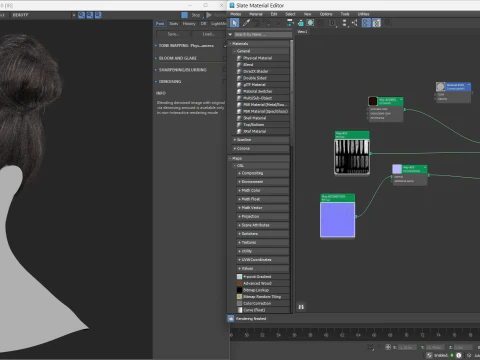Expand the Compositing maps category
This screenshot has width=480, height=360.
coord(239,173)
